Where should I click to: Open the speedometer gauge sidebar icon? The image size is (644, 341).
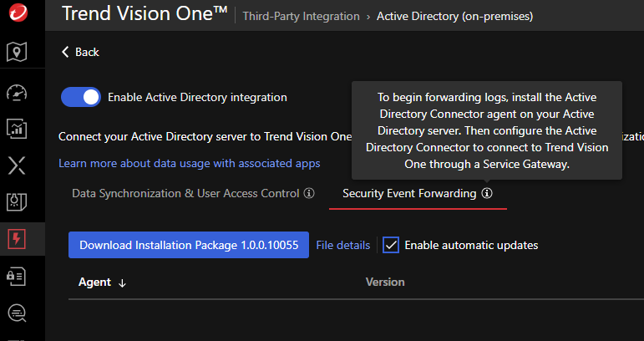click(x=17, y=91)
